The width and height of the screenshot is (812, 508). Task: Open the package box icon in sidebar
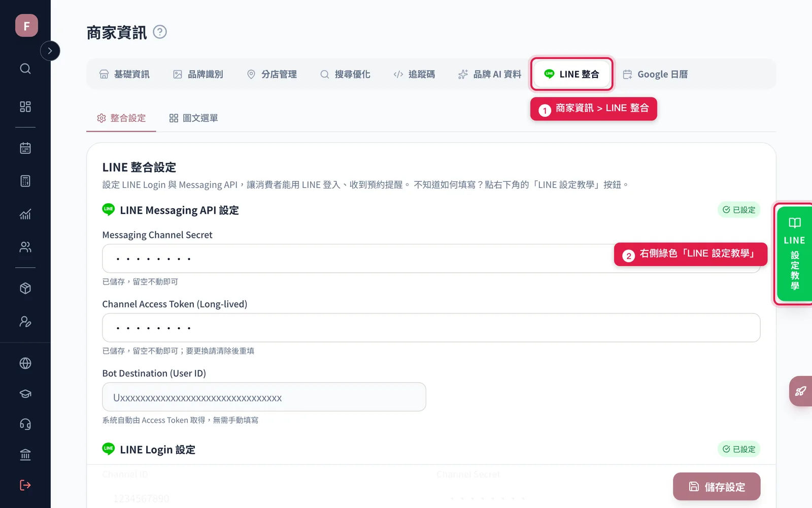coord(25,289)
